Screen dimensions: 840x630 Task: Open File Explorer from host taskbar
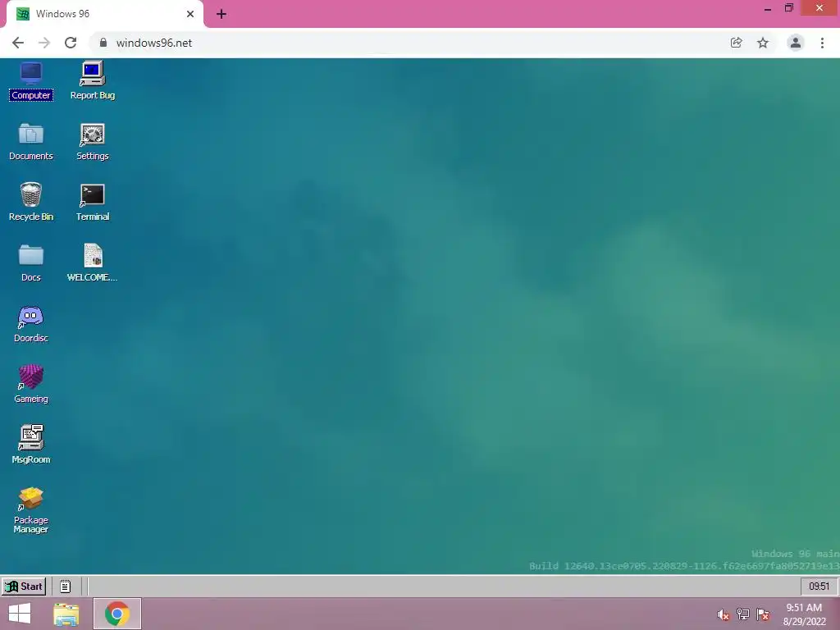click(66, 614)
